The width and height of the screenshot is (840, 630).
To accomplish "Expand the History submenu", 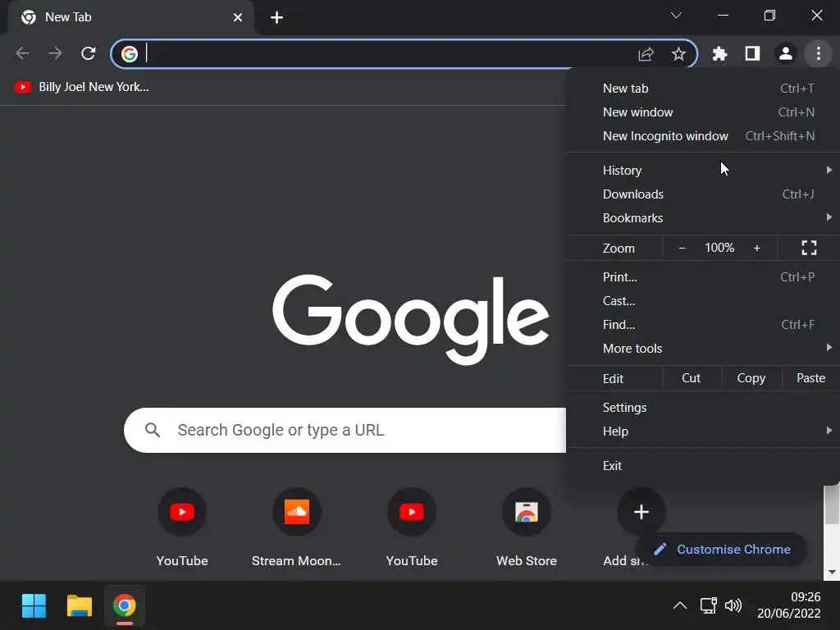I will click(703, 171).
